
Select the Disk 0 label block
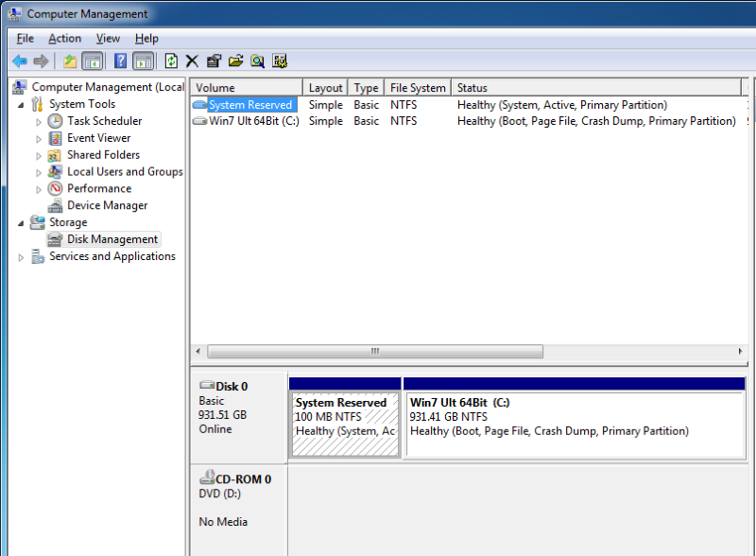(239, 418)
